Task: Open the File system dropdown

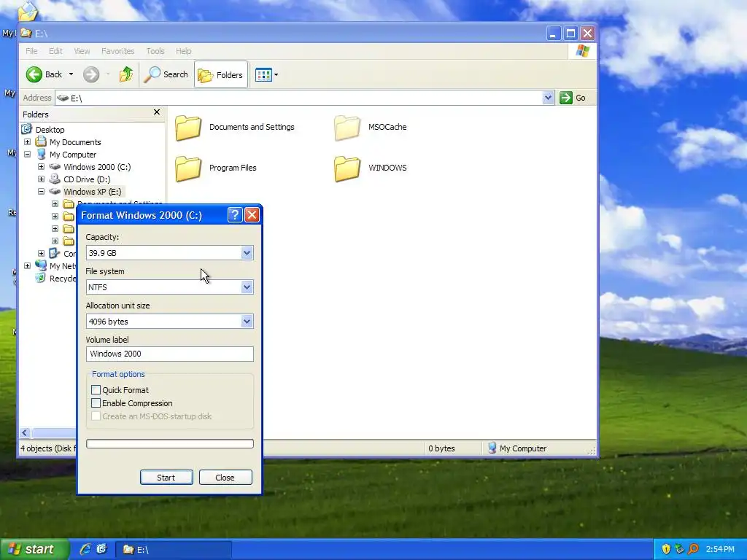Action: point(247,287)
